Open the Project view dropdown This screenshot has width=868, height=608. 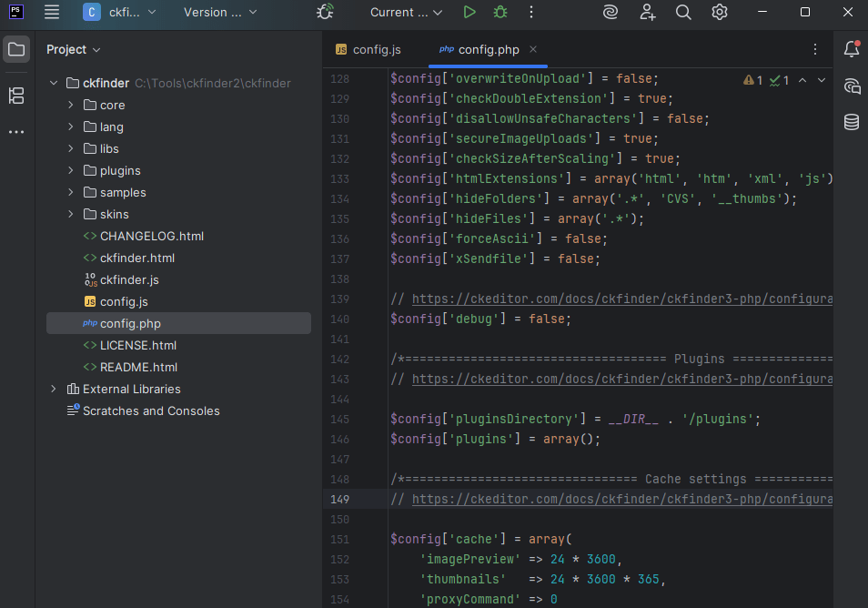pyautogui.click(x=73, y=50)
